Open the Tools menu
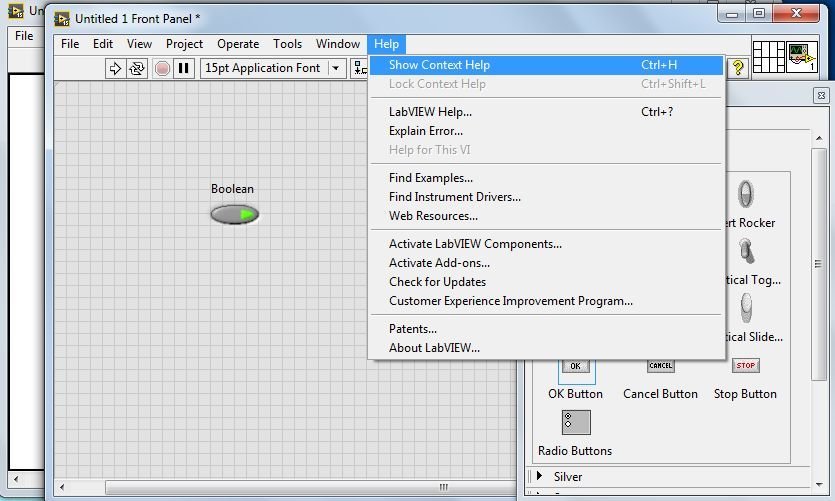Image resolution: width=835 pixels, height=501 pixels. pyautogui.click(x=288, y=44)
